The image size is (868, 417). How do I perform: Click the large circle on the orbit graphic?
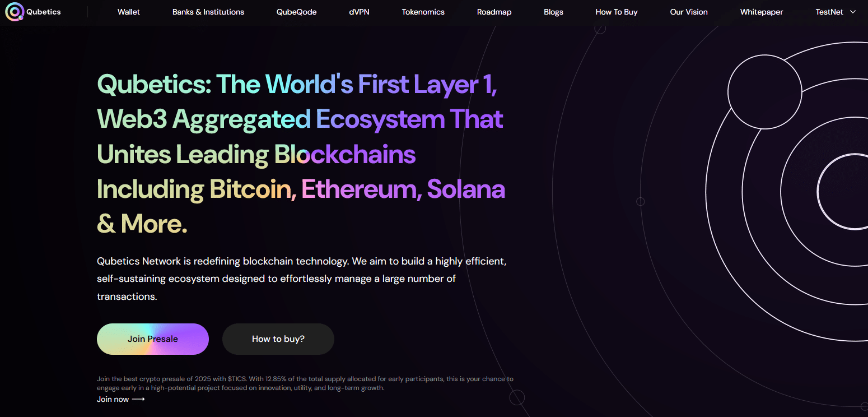(764, 91)
